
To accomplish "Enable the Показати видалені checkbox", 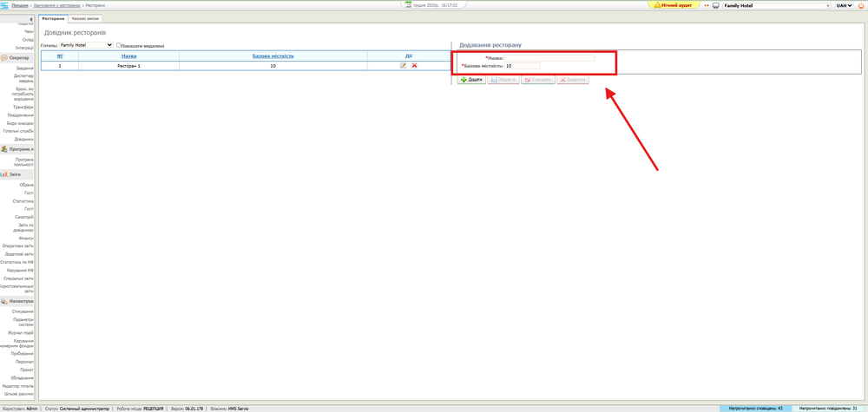I will (x=119, y=45).
